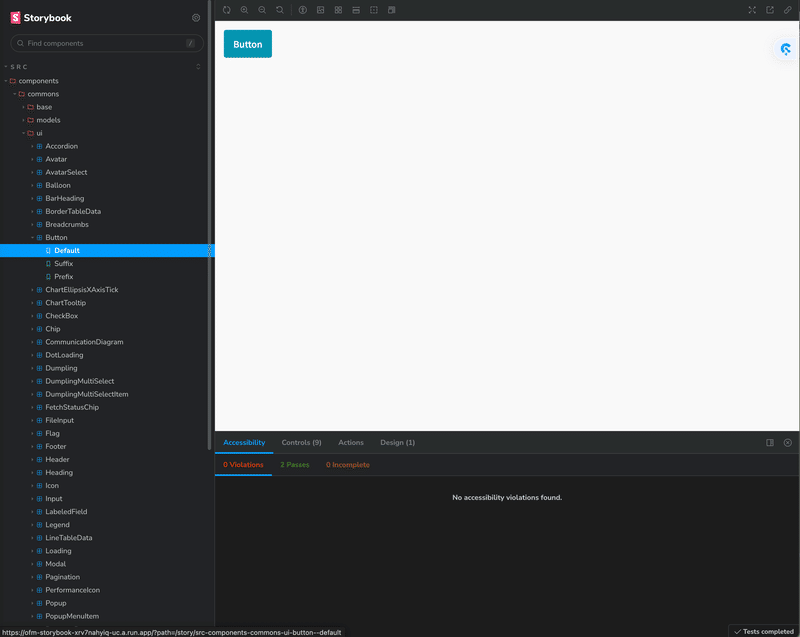
Task: Show the 0 Incomplete results
Action: (x=348, y=465)
